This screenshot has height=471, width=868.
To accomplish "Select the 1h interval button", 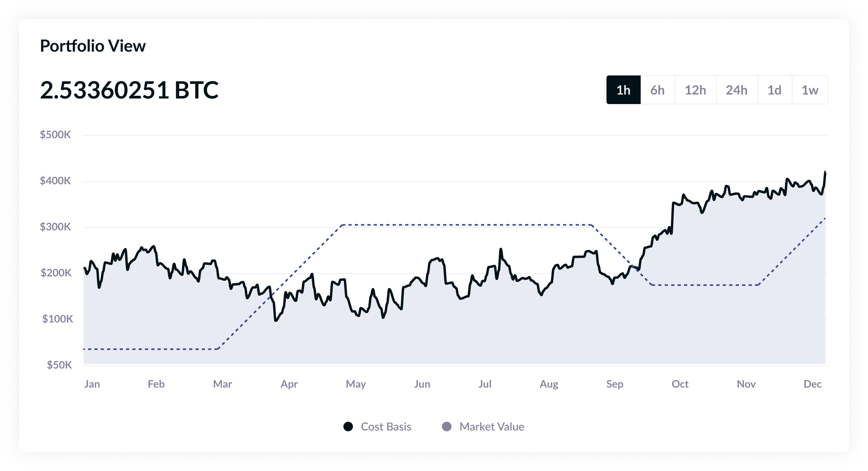I will 623,90.
